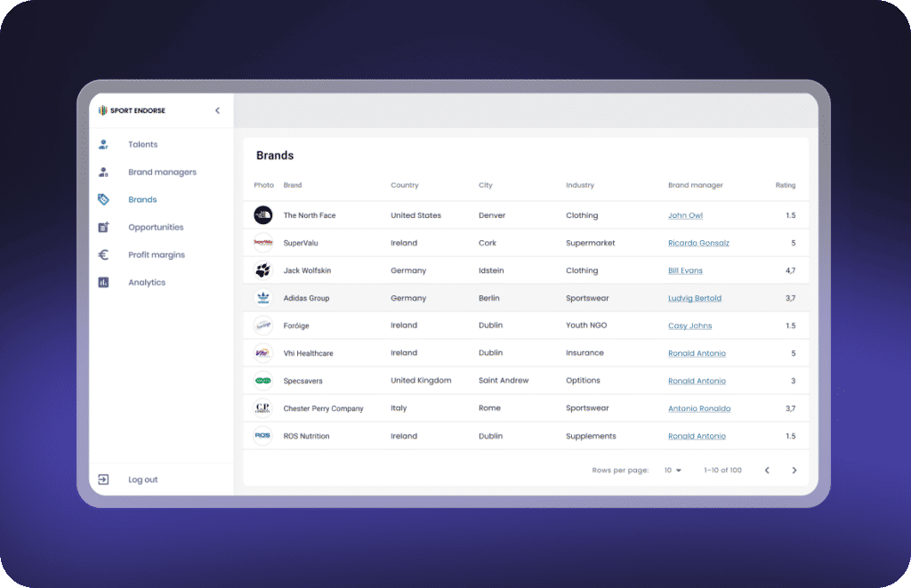
Task: Select the SuperValu brand name
Action: [301, 243]
